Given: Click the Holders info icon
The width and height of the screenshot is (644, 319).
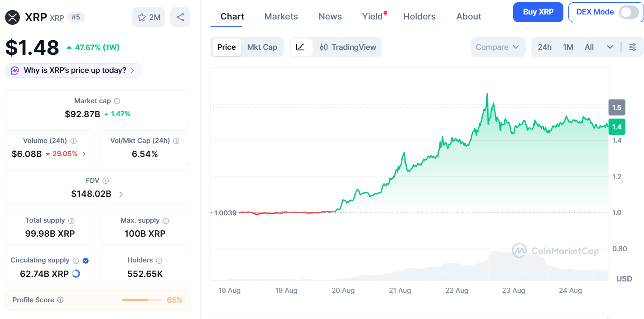Looking at the screenshot, I should (159, 261).
